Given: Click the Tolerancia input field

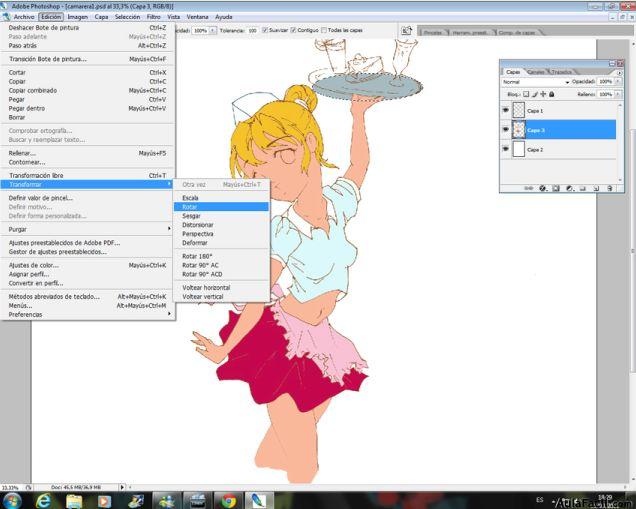Looking at the screenshot, I should click(253, 30).
